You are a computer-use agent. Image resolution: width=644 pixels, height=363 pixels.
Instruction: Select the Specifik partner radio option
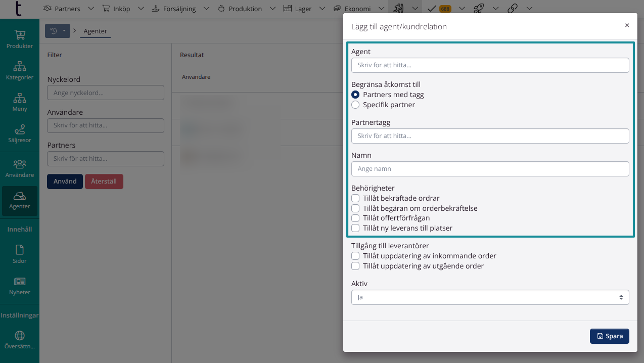tap(356, 105)
